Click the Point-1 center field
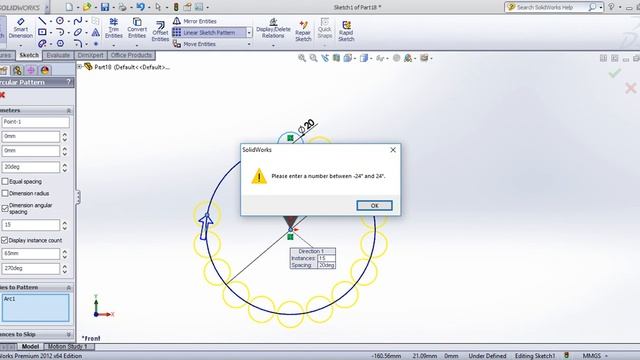The height and width of the screenshot is (360, 640). point(36,122)
